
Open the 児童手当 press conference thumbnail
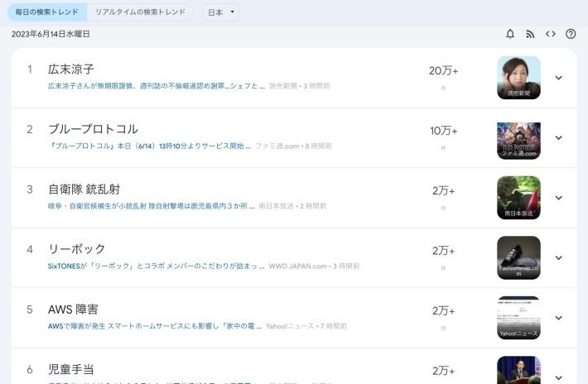(518, 370)
